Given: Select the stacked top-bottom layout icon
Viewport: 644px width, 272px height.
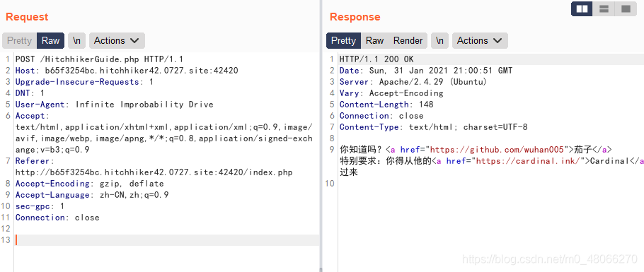Looking at the screenshot, I should tap(604, 8).
